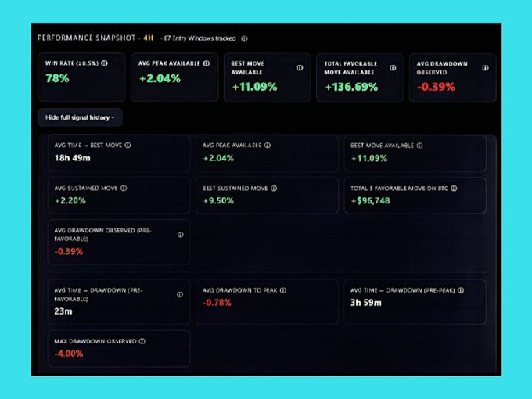Select the 3h 59m pre-peak time value
532x399 pixels.
point(366,303)
